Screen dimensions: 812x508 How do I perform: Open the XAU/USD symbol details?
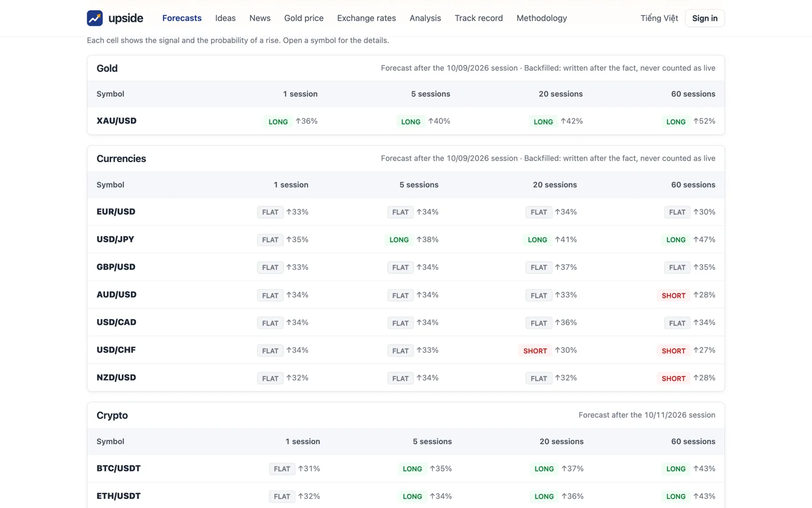117,121
